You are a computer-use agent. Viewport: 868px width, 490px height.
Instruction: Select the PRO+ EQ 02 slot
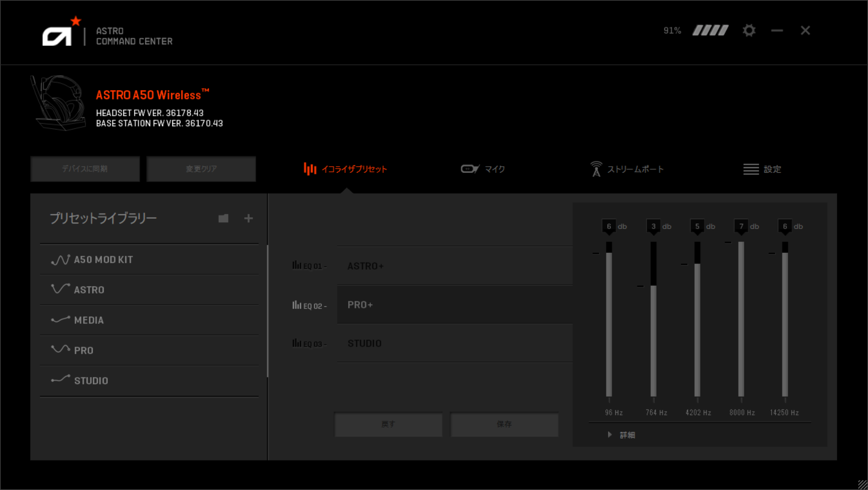(x=455, y=305)
